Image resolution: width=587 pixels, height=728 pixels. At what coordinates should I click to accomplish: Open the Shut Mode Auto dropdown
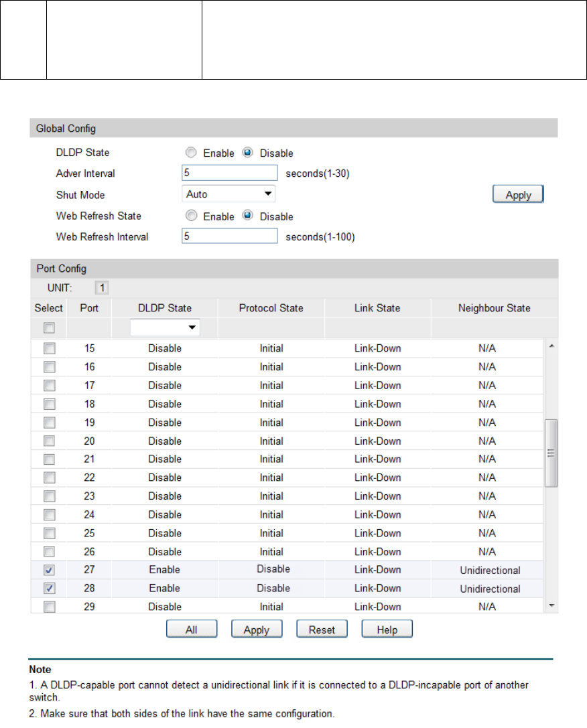coord(228,194)
